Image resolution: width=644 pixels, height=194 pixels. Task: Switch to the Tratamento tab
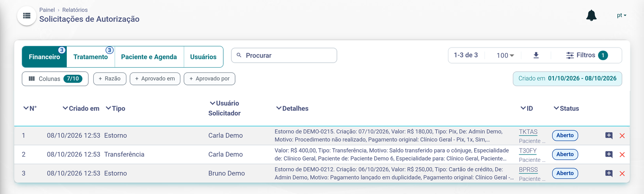pyautogui.click(x=91, y=57)
